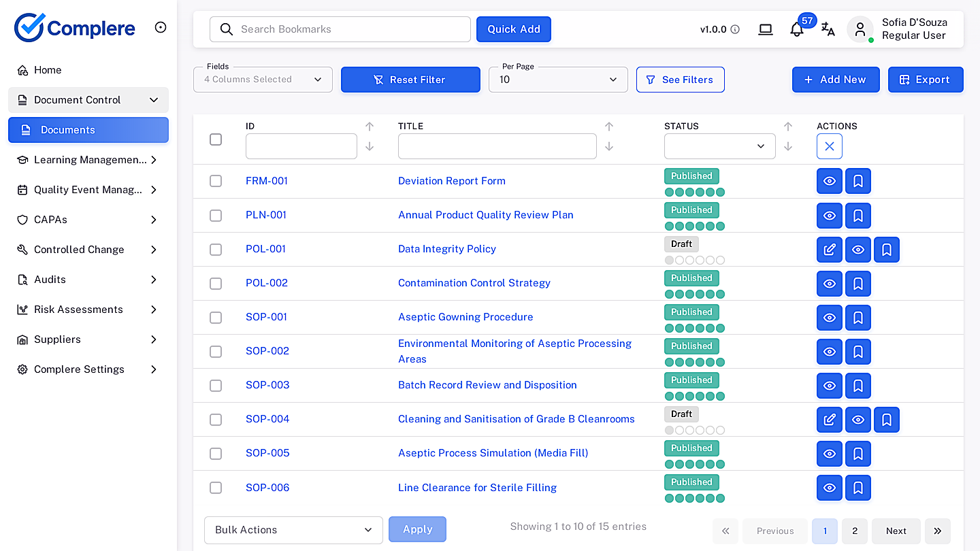Expand the Audits sidebar menu
The width and height of the screenshot is (980, 551).
(88, 280)
